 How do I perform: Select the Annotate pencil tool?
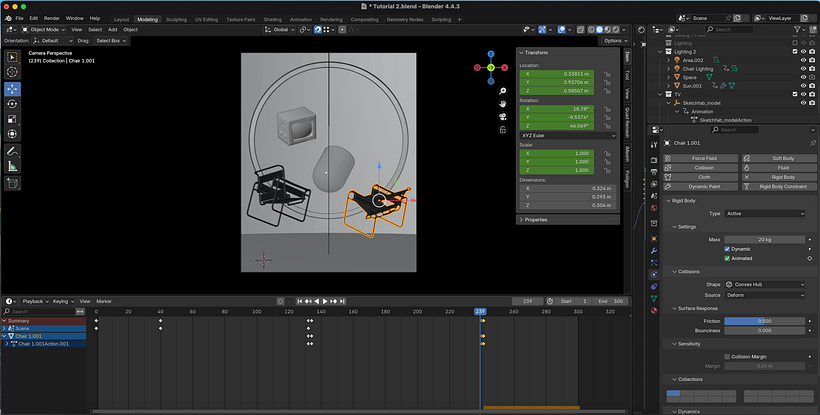point(13,152)
